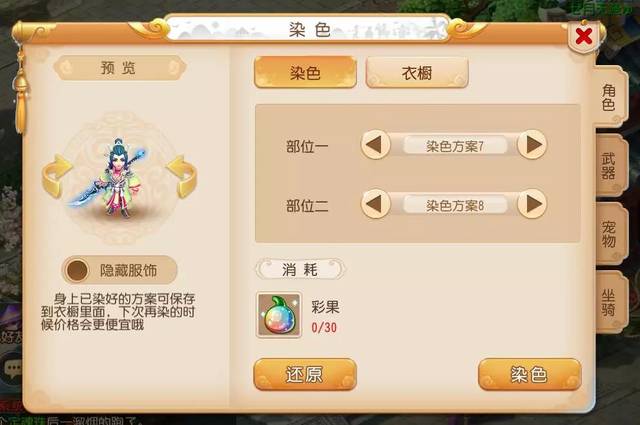Click the left arrow for 部位一
The width and height of the screenshot is (640, 425).
click(376, 145)
